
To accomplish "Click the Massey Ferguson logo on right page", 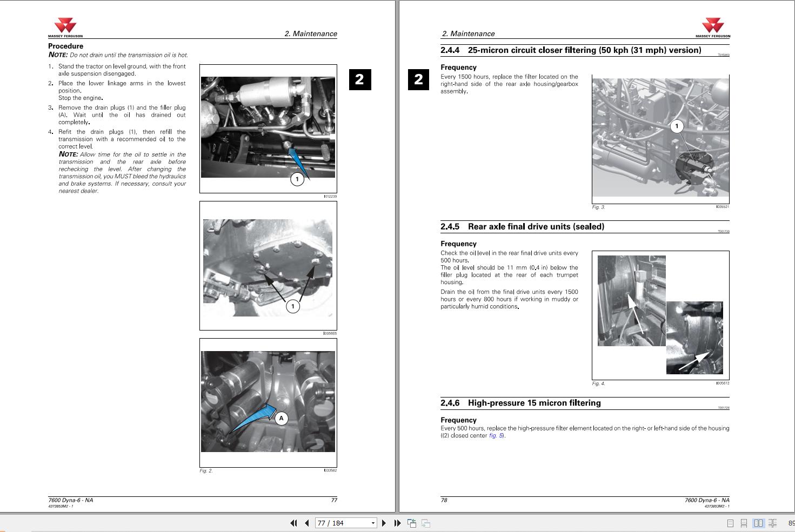I will coord(712,28).
